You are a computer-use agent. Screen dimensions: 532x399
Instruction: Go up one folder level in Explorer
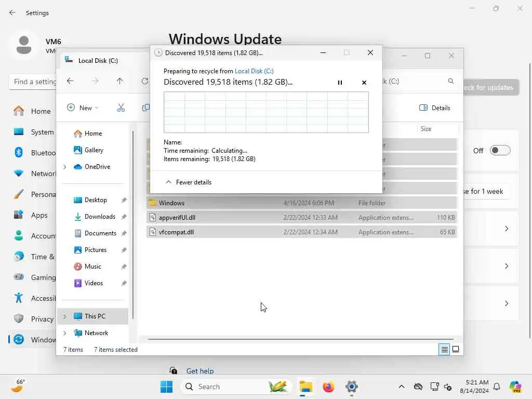(120, 81)
